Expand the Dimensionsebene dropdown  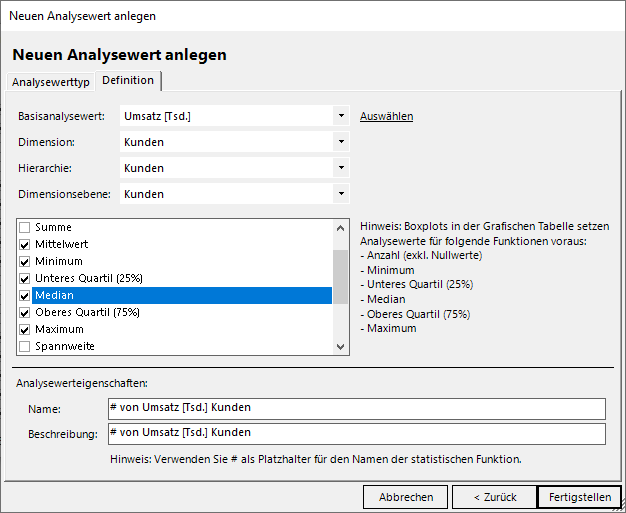click(341, 194)
